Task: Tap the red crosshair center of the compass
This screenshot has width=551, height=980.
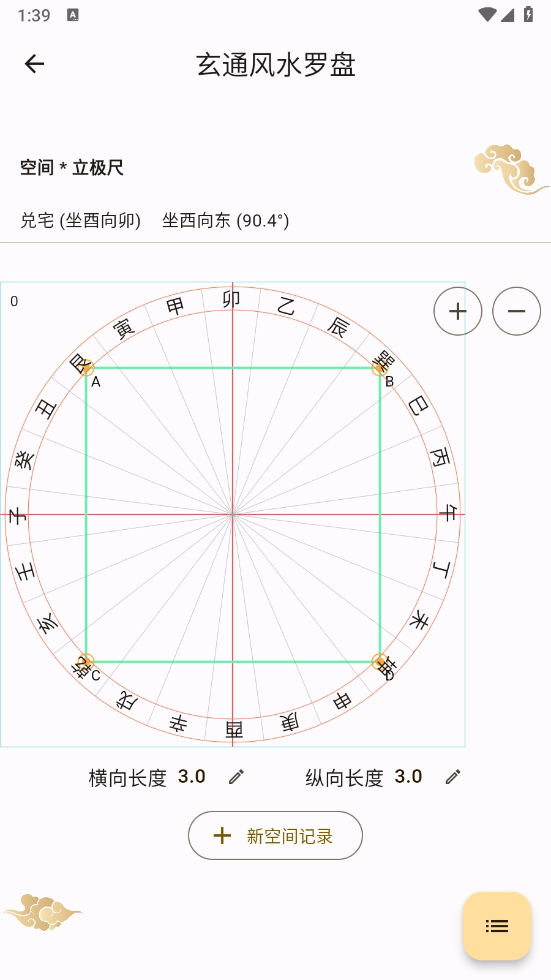Action: [x=233, y=513]
